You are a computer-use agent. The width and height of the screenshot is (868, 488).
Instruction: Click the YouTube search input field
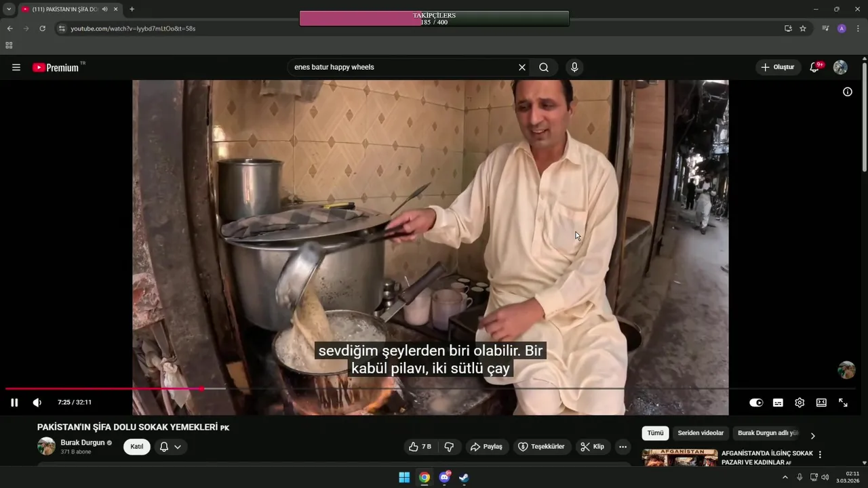pyautogui.click(x=402, y=67)
